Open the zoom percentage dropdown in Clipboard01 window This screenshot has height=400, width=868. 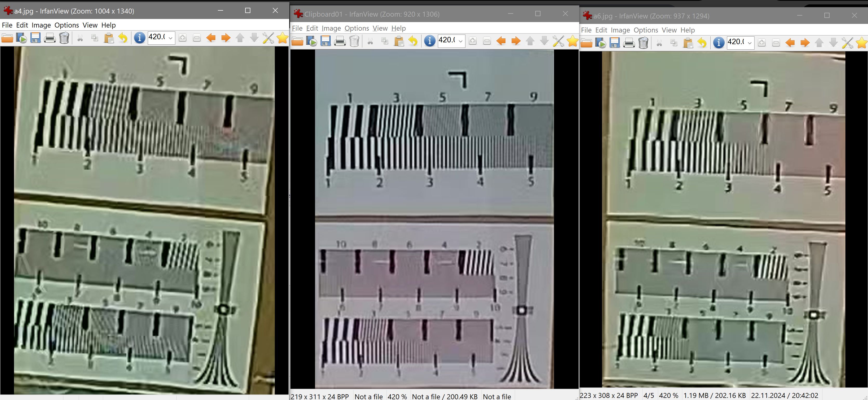(x=460, y=41)
